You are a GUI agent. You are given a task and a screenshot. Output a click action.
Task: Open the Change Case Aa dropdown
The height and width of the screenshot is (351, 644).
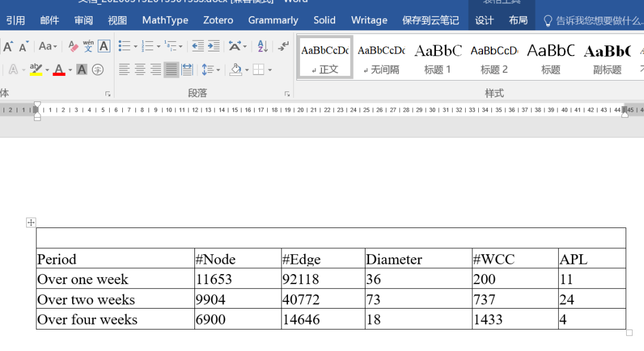48,46
